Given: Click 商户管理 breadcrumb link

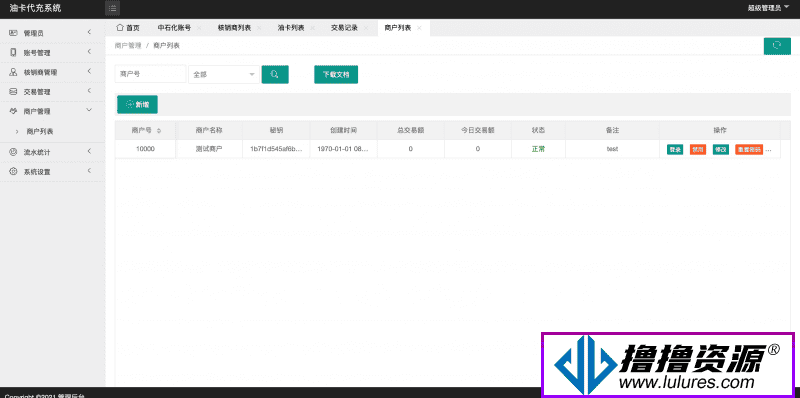Looking at the screenshot, I should point(128,45).
